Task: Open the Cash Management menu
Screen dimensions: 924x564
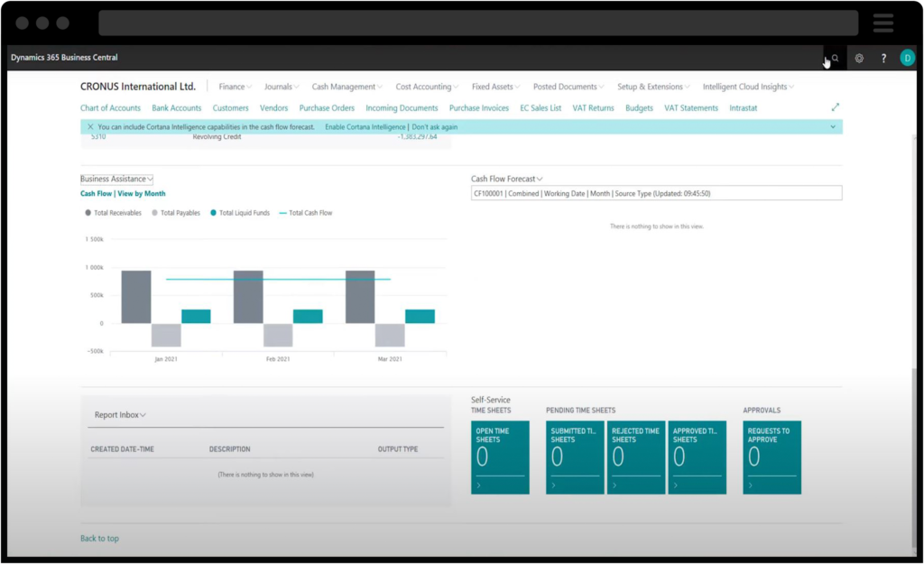Action: point(346,87)
